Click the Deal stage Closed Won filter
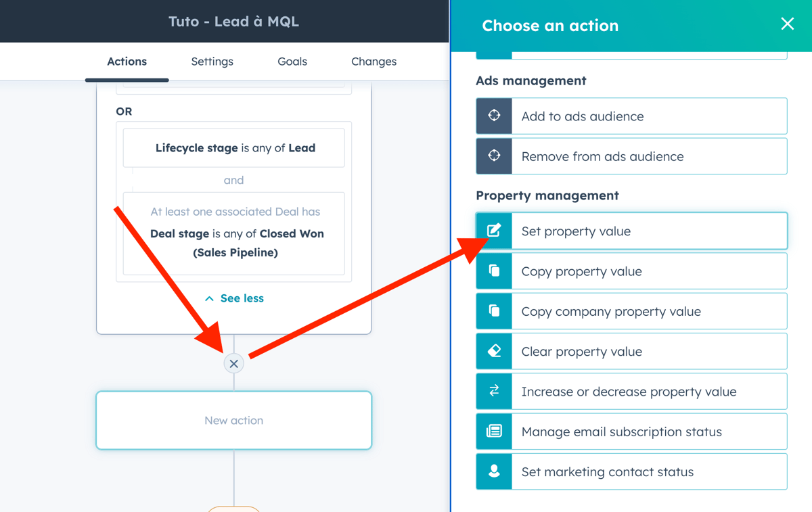The width and height of the screenshot is (812, 512). (234, 233)
